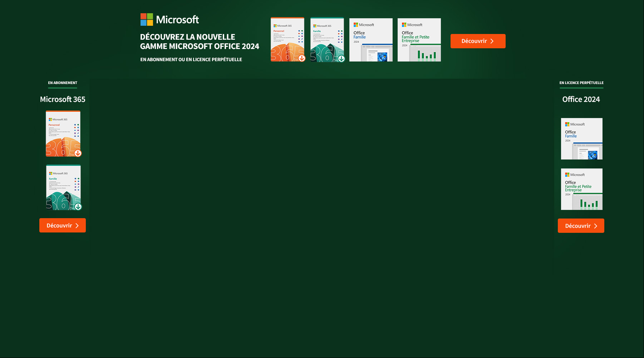Select Microsoft 365 Personnel box in left sidebar
Image resolution: width=644 pixels, height=358 pixels.
tap(63, 133)
